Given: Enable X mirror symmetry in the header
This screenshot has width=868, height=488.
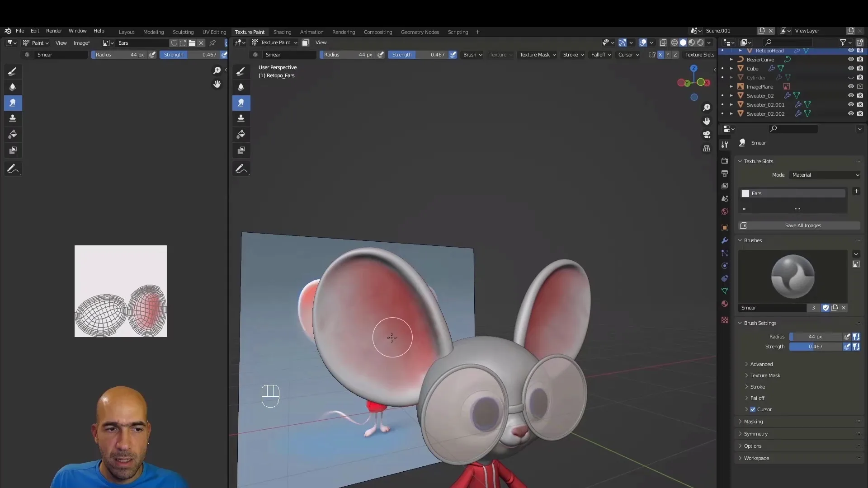Looking at the screenshot, I should tap(660, 54).
